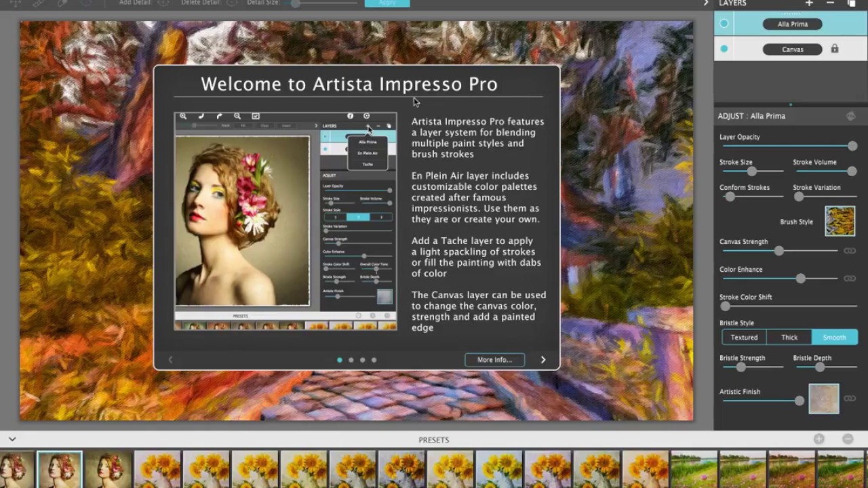The height and width of the screenshot is (488, 868).
Task: Remove preset with minus icon in Presets bar
Action: click(x=848, y=439)
